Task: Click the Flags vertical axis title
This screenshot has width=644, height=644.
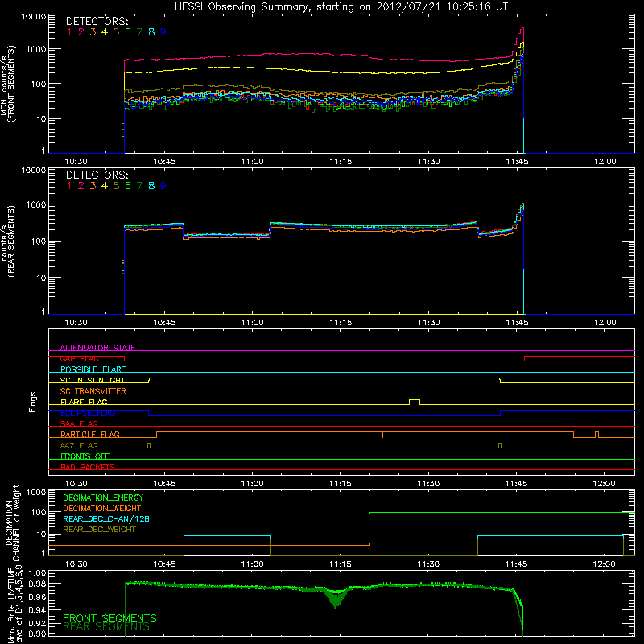Action: 33,402
